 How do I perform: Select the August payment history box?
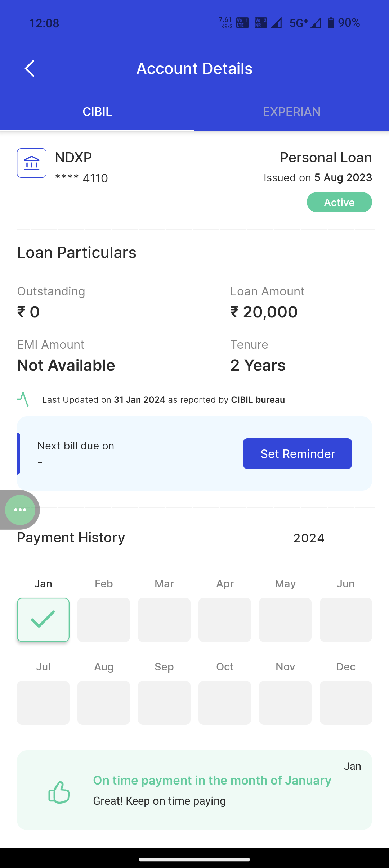[x=104, y=702]
